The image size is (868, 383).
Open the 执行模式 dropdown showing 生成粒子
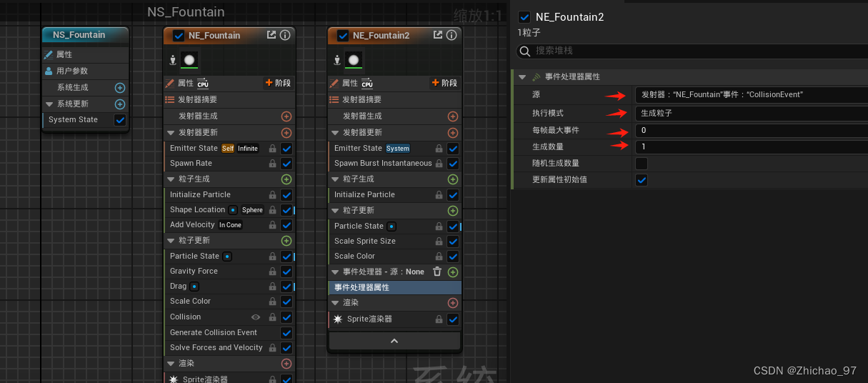(x=751, y=113)
